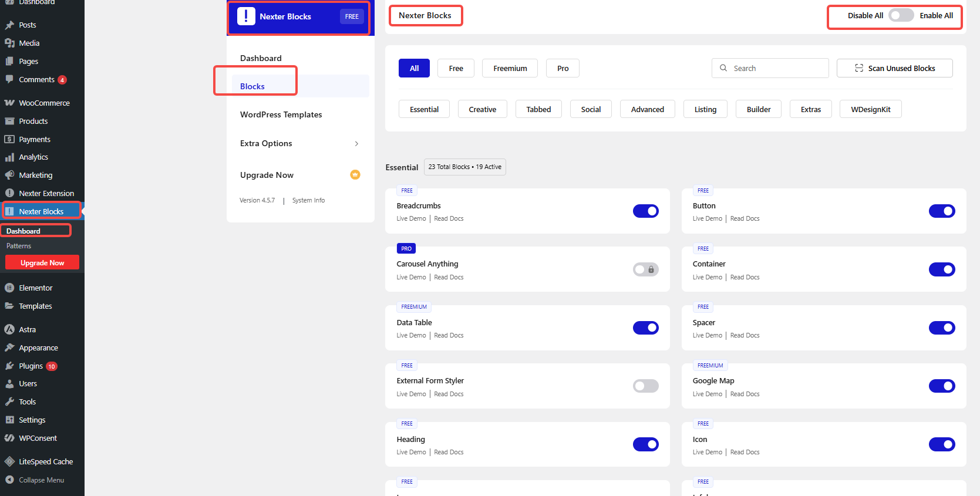Image resolution: width=980 pixels, height=496 pixels.
Task: Click the Settings sliders icon
Action: coord(9,420)
